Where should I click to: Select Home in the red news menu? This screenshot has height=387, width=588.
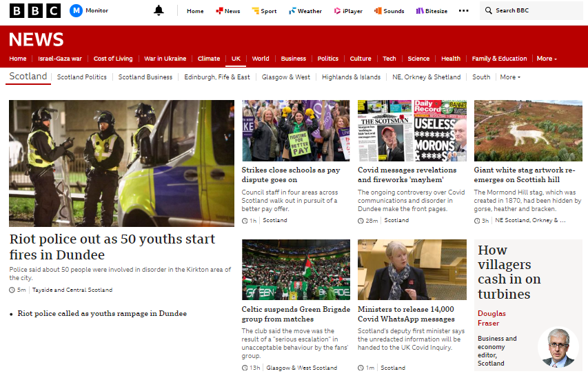pyautogui.click(x=18, y=59)
